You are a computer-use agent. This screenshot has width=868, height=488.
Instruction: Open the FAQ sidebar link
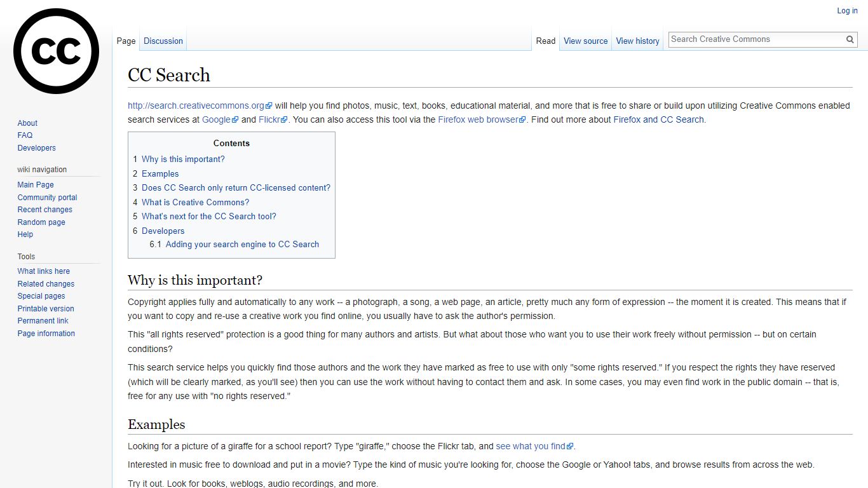point(25,135)
